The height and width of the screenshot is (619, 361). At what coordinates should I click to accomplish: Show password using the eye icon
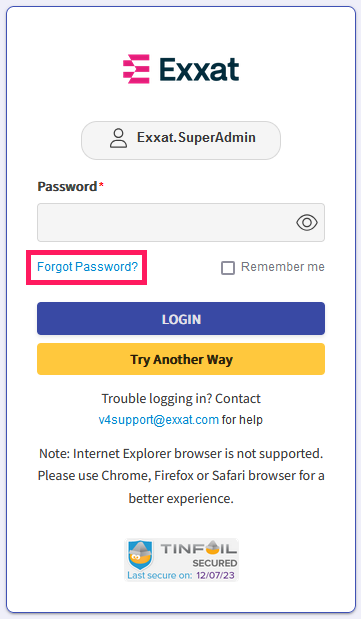(307, 223)
